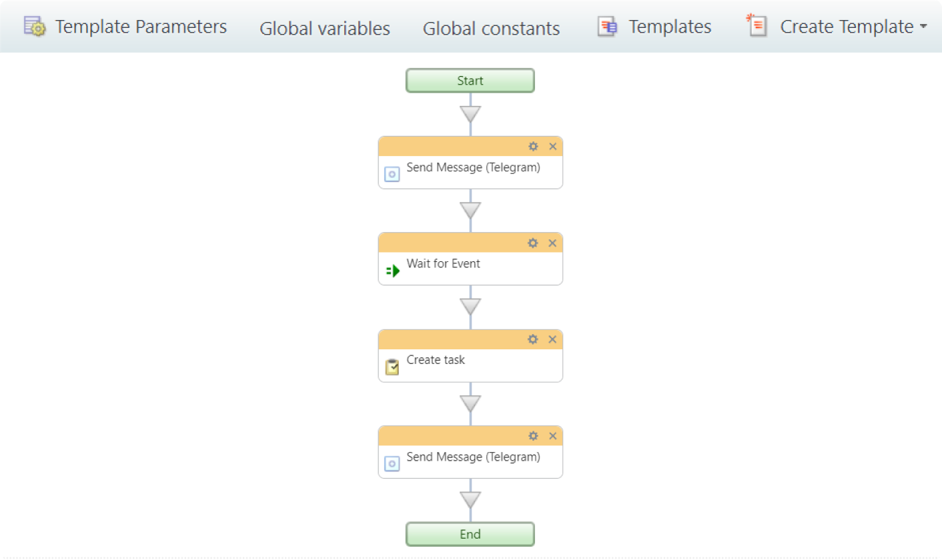Click the Template Parameters icon

pos(35,26)
